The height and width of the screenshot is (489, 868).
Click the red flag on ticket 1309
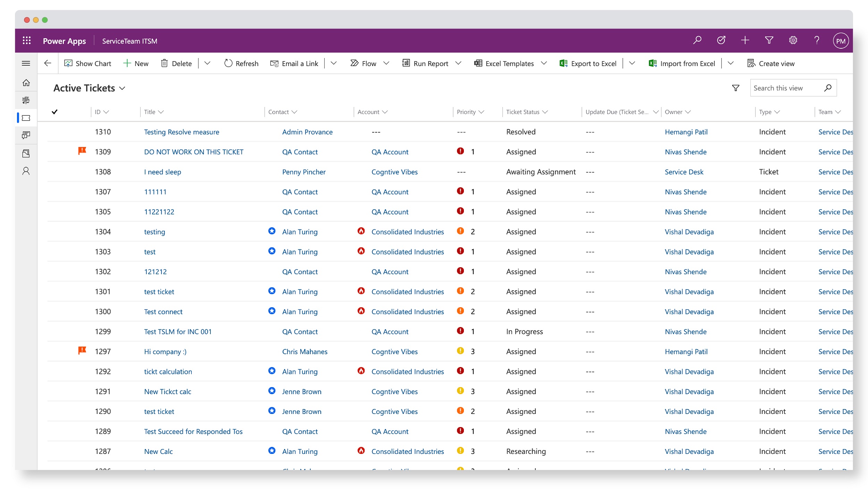click(x=82, y=150)
